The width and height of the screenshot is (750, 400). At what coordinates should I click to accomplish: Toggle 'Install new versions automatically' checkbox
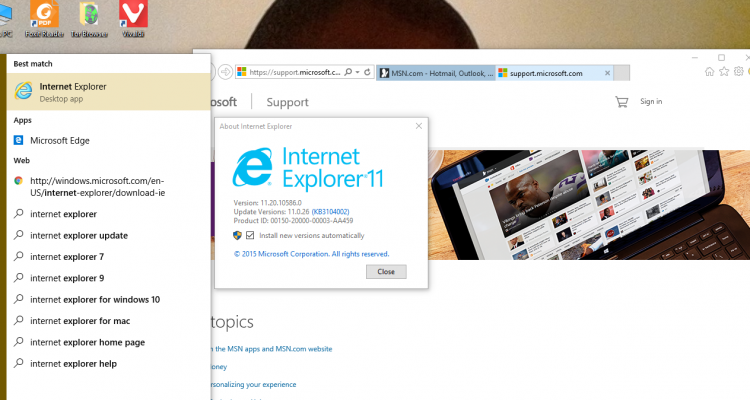[250, 235]
